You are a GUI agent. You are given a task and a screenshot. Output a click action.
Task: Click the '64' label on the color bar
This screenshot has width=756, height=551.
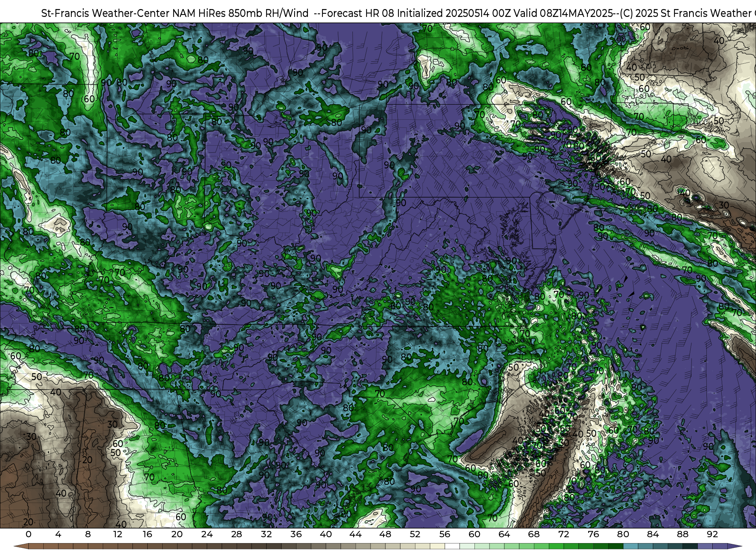504,534
